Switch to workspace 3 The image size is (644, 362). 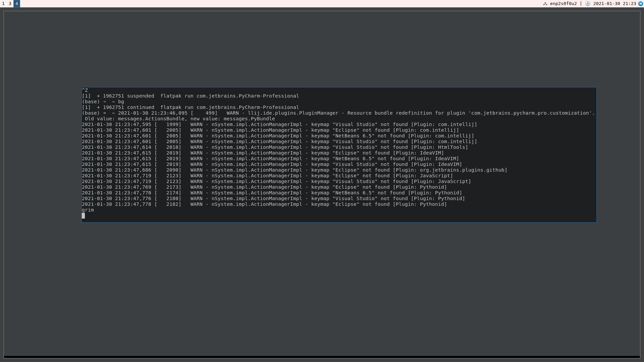(x=9, y=4)
